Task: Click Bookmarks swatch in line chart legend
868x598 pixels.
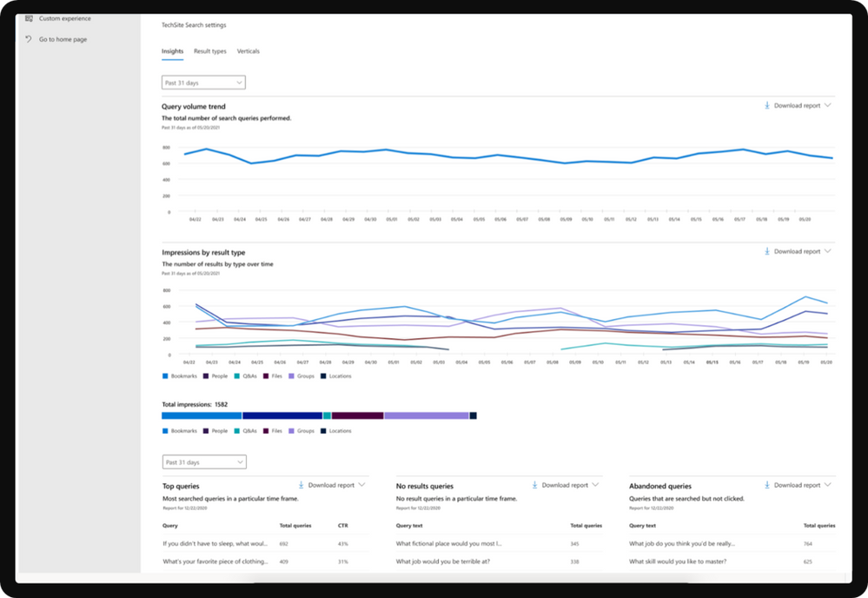Action: pos(165,376)
